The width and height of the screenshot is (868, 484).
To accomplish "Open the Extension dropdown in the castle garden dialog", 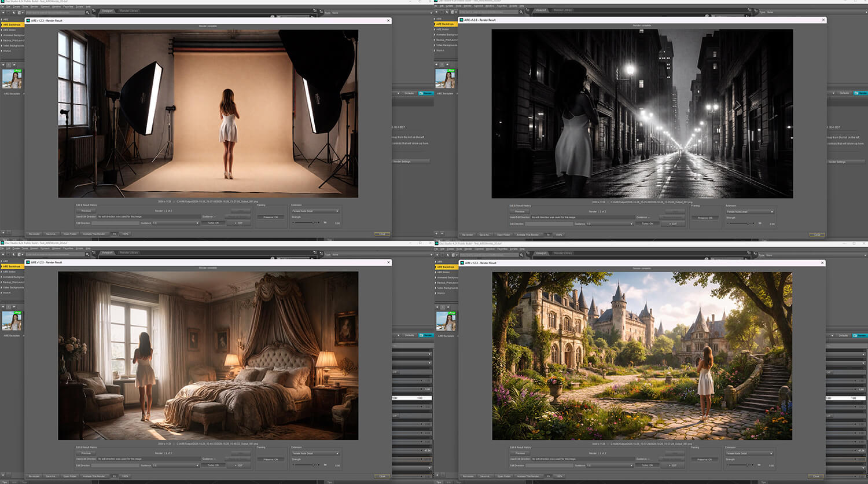I will coord(749,453).
